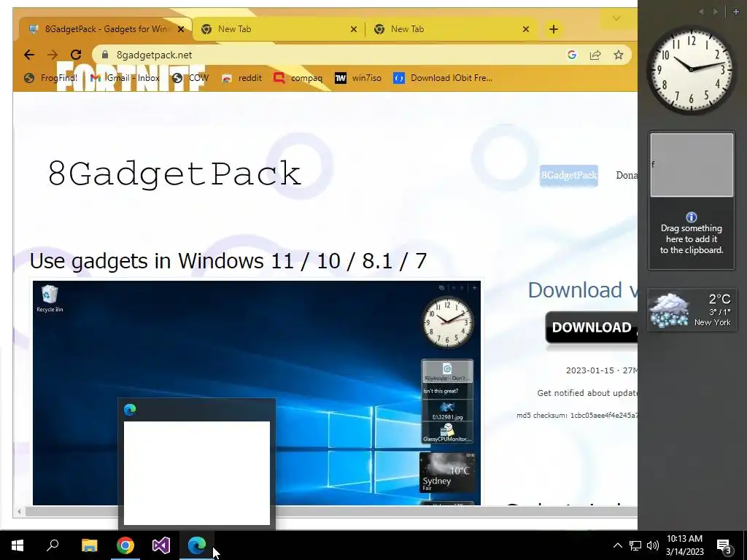
Task: Click the clipboard gadget preview area
Action: (692, 165)
